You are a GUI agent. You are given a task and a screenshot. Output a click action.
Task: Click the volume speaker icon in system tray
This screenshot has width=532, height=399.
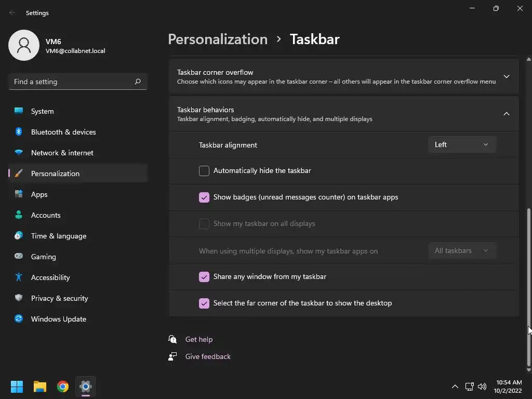[x=482, y=387]
